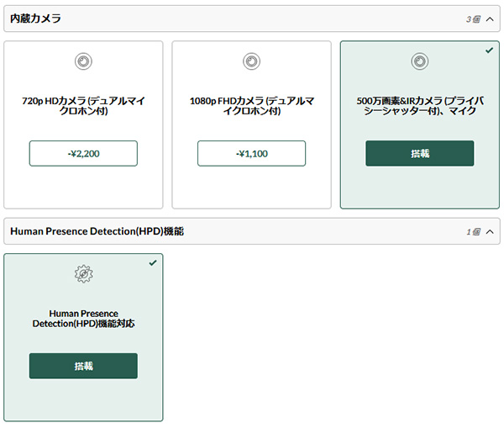Click the 1個 count in HPD header
The image size is (504, 428).
click(473, 232)
